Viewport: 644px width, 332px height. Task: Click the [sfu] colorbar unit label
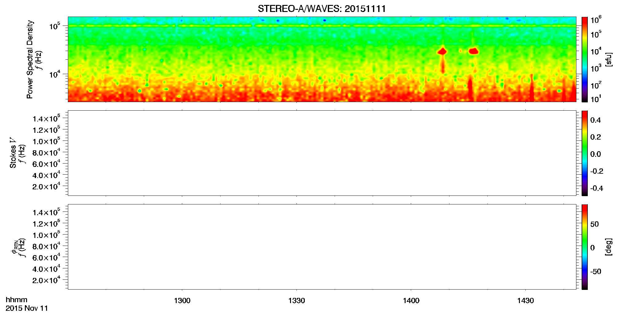(x=609, y=59)
